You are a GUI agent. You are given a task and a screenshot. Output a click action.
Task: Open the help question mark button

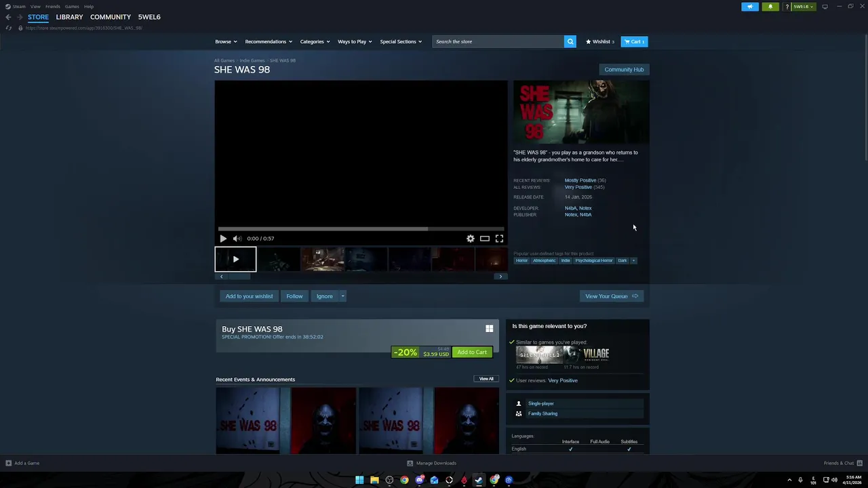pos(787,7)
